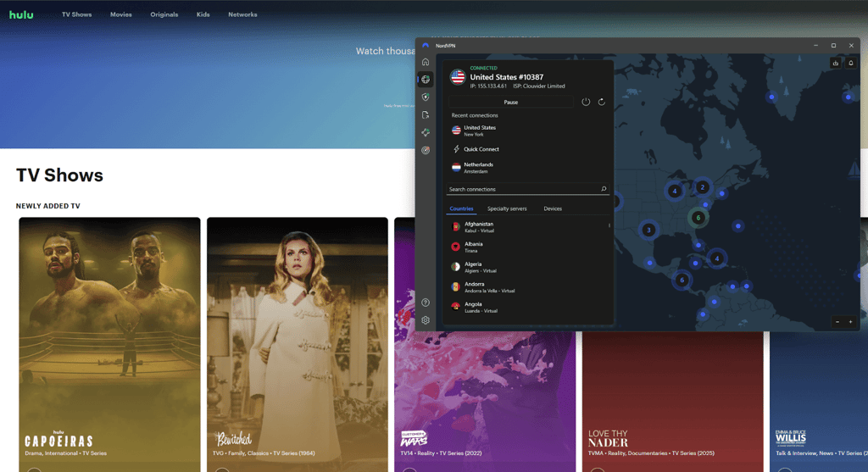Screen dimensions: 868x472
Task: Switch to the Devices tab
Action: 553,208
